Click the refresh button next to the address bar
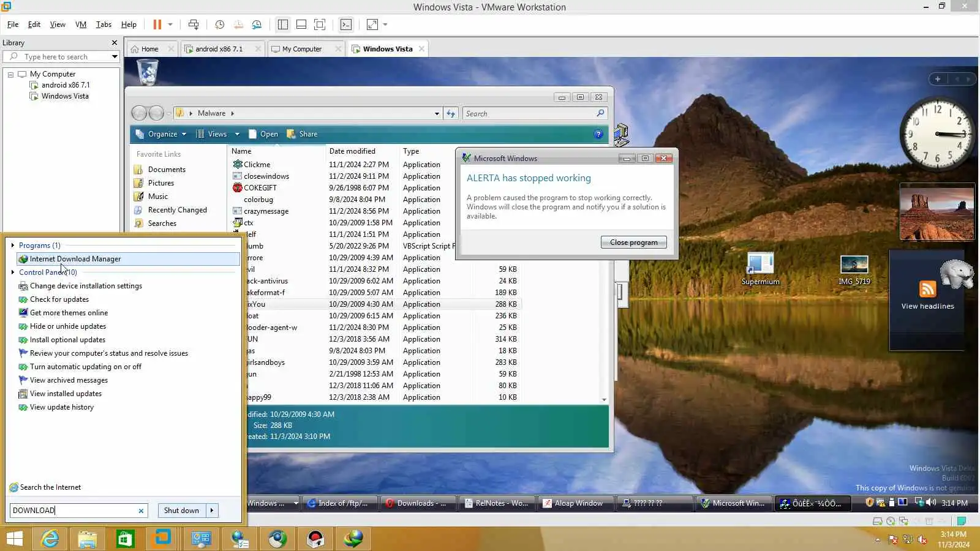The image size is (980, 551). click(x=451, y=113)
